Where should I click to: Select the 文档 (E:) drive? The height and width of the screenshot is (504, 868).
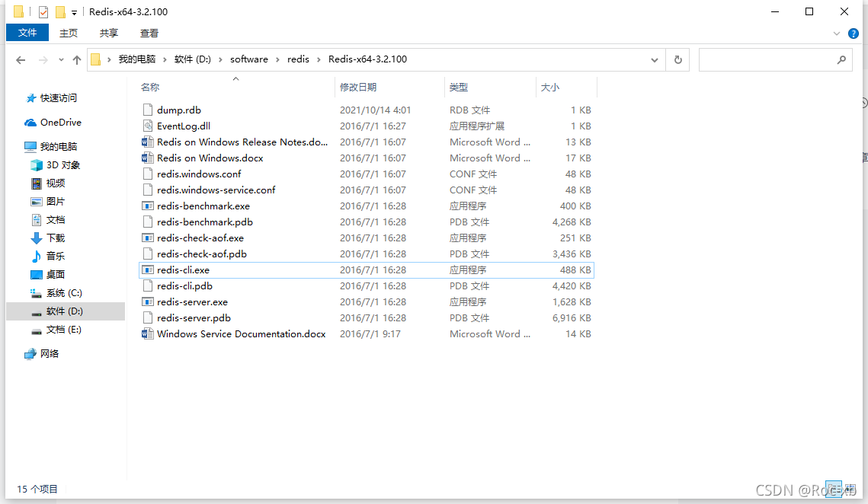56,329
